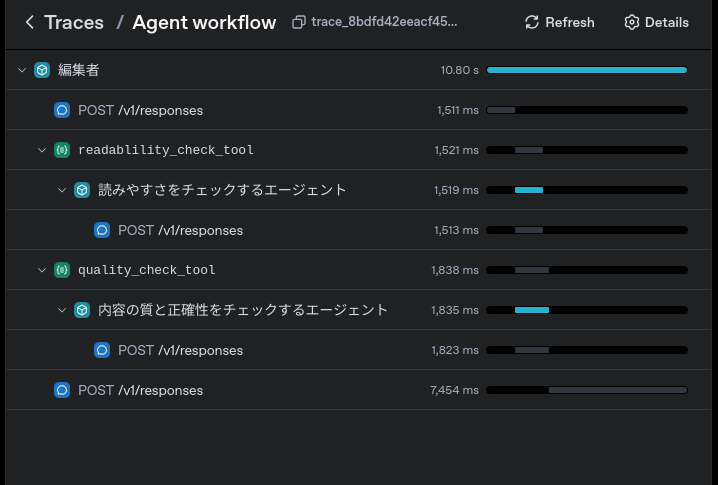The width and height of the screenshot is (718, 485).
Task: Click the 読みやすさをチェックするエージェント cube icon
Action: pos(82,190)
